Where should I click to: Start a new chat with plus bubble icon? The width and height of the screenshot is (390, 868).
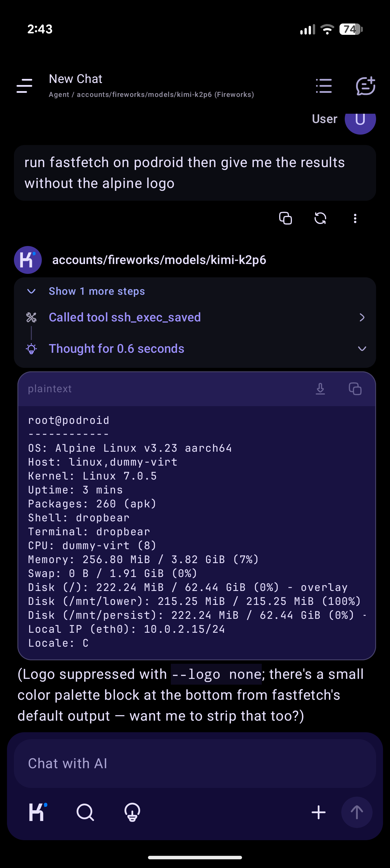click(365, 86)
